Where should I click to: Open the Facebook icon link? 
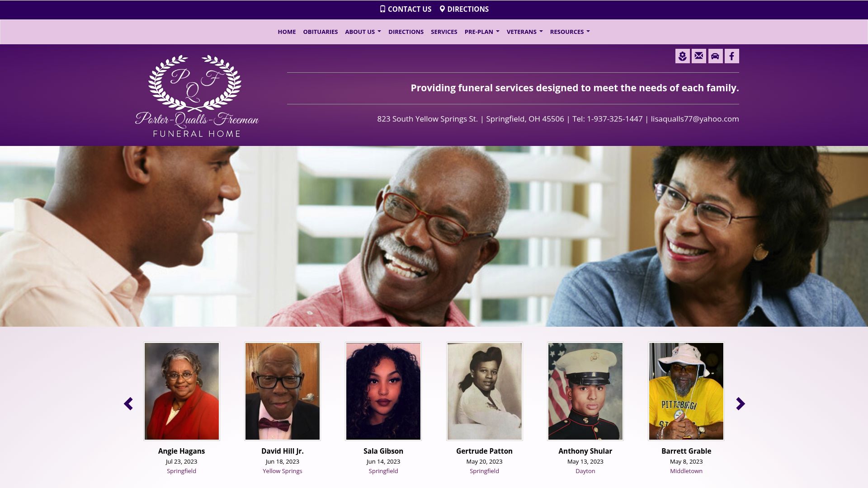(732, 56)
